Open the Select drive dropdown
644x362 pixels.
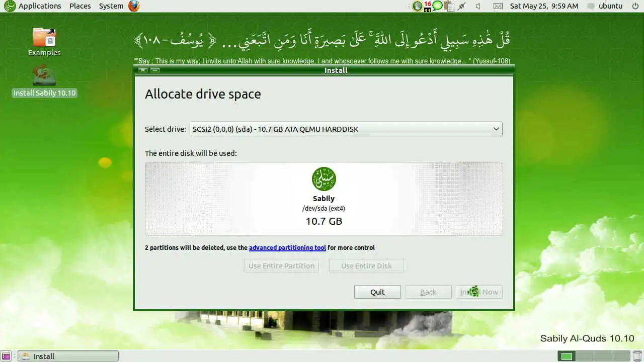click(346, 129)
